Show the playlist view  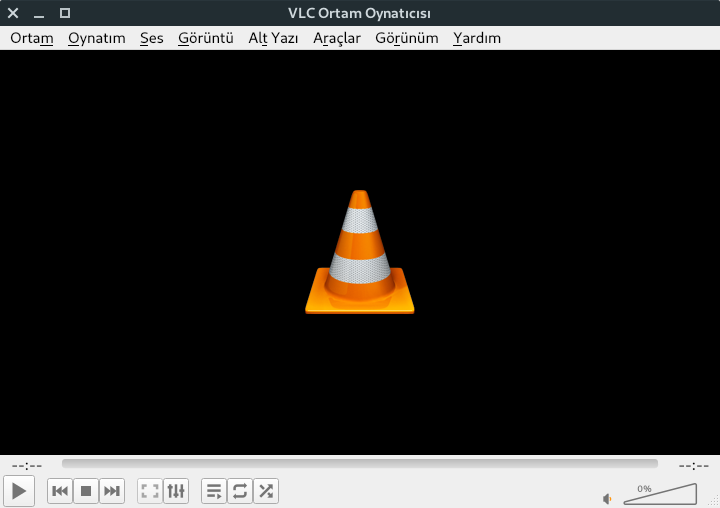pyautogui.click(x=214, y=491)
